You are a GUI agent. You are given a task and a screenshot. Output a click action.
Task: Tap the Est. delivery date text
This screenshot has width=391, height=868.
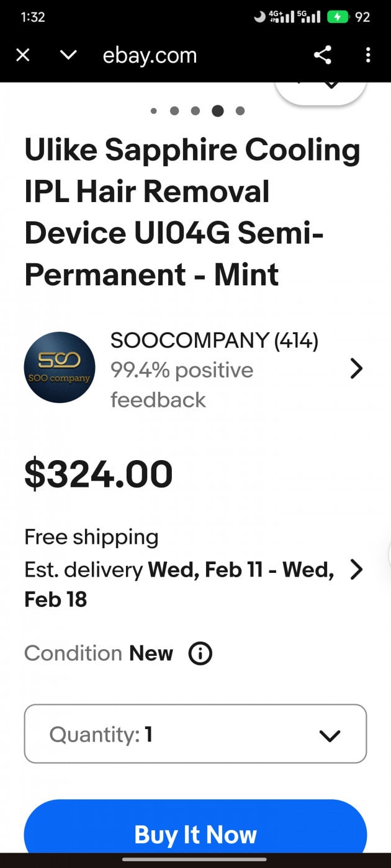(180, 583)
